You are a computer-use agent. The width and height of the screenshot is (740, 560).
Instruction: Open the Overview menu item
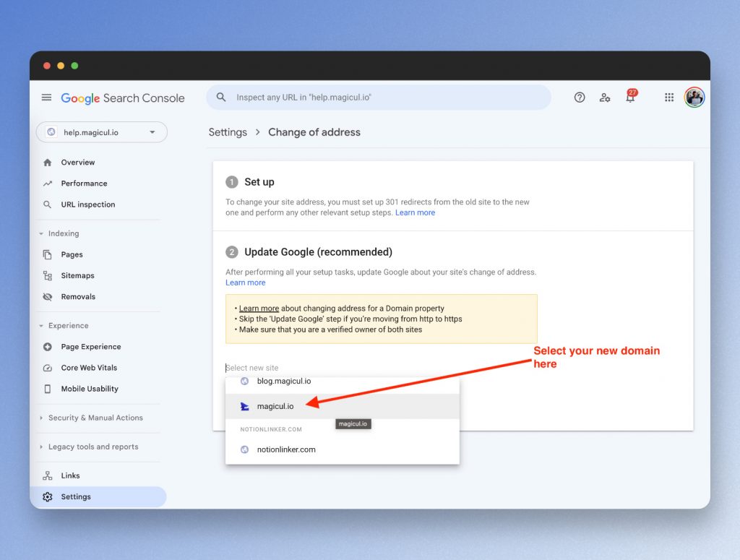[78, 163]
